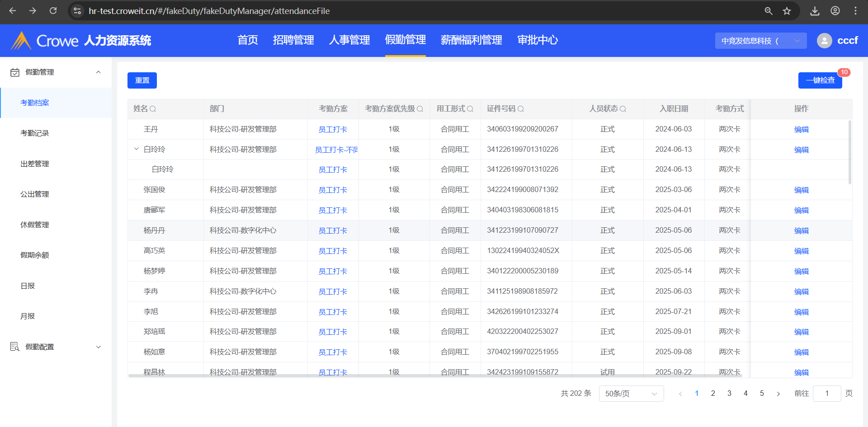Open the 50条/页 page size dropdown
The image size is (868, 427).
[631, 394]
